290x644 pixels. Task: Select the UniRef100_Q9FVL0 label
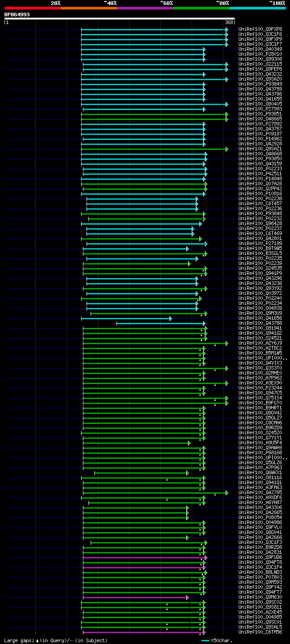point(260,527)
